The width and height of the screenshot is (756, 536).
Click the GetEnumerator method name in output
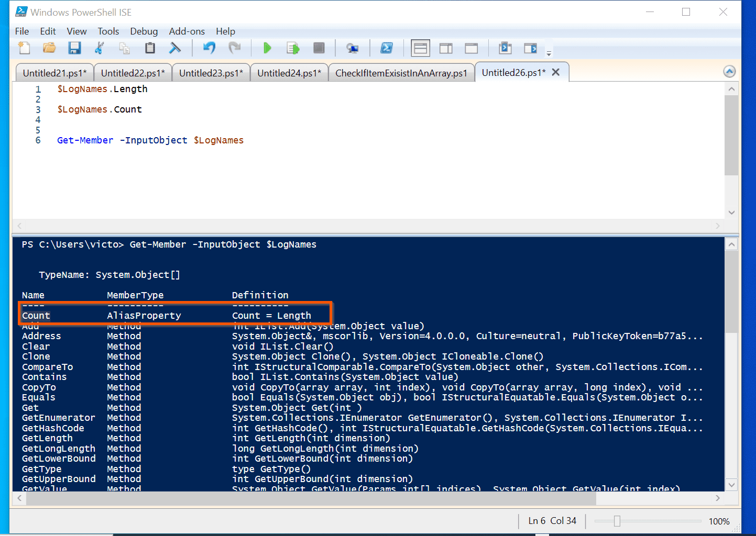tap(59, 418)
